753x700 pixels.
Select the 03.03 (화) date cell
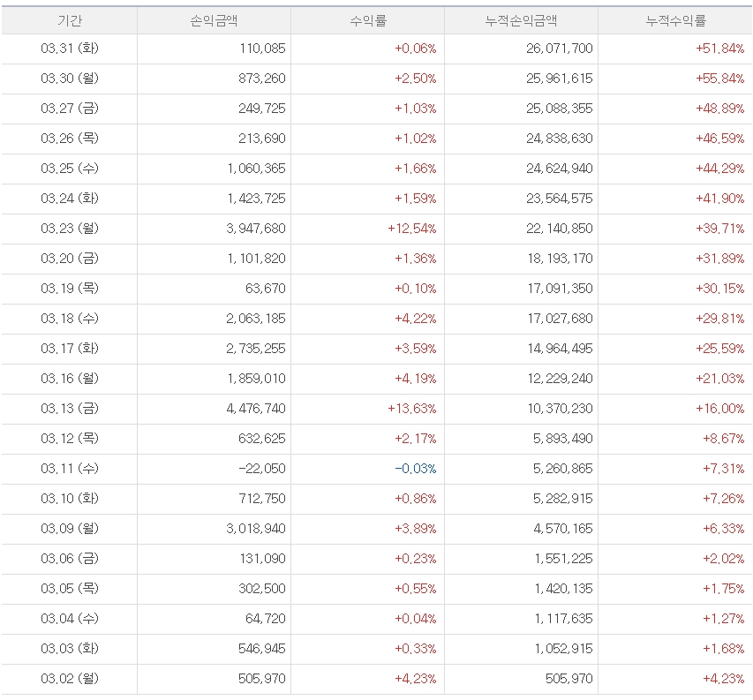(x=70, y=649)
